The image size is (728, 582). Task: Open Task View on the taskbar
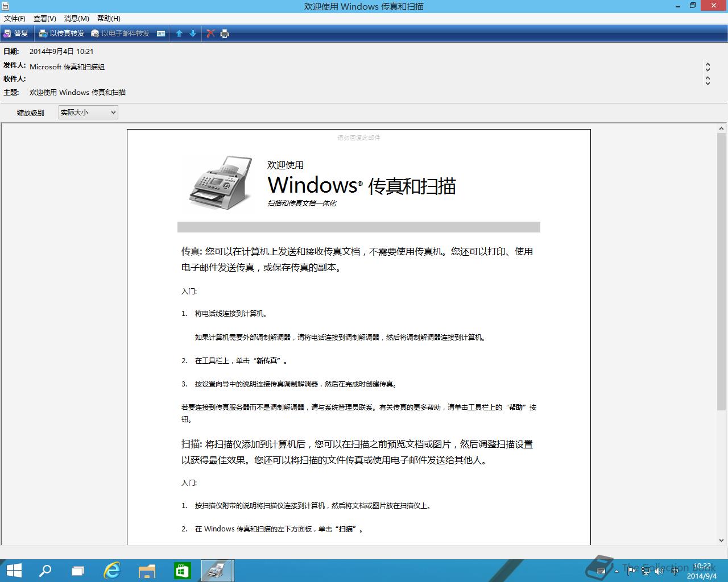(x=78, y=571)
